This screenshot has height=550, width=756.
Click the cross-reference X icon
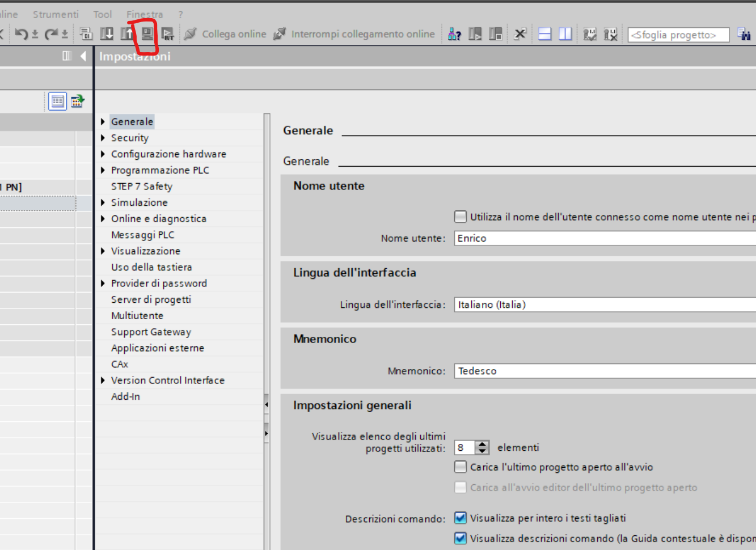(x=520, y=34)
